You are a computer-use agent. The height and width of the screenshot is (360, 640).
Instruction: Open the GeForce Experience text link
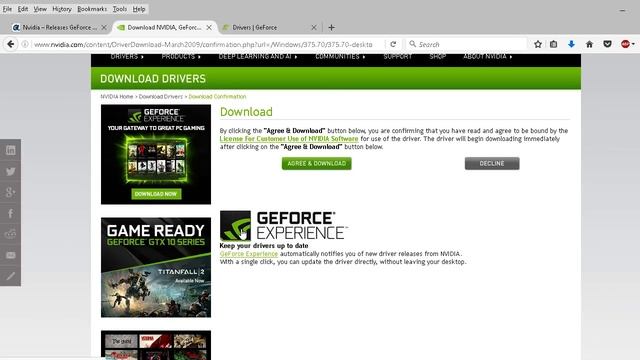(249, 253)
